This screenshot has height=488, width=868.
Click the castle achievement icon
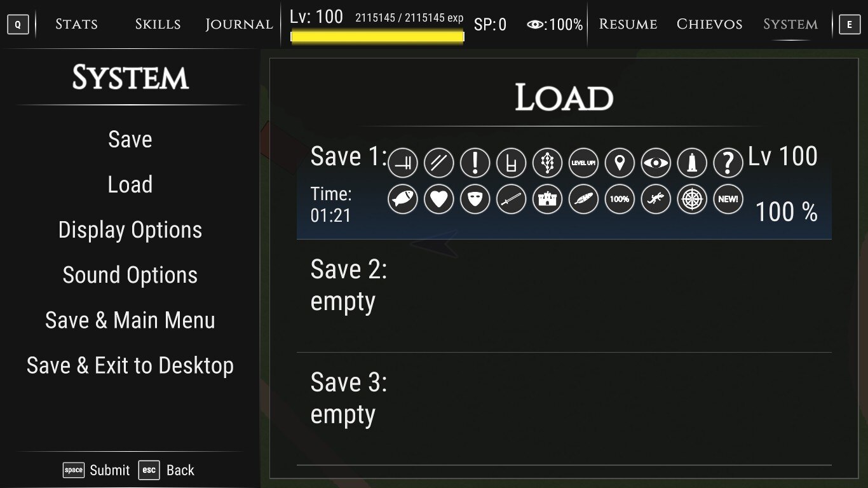tap(548, 200)
